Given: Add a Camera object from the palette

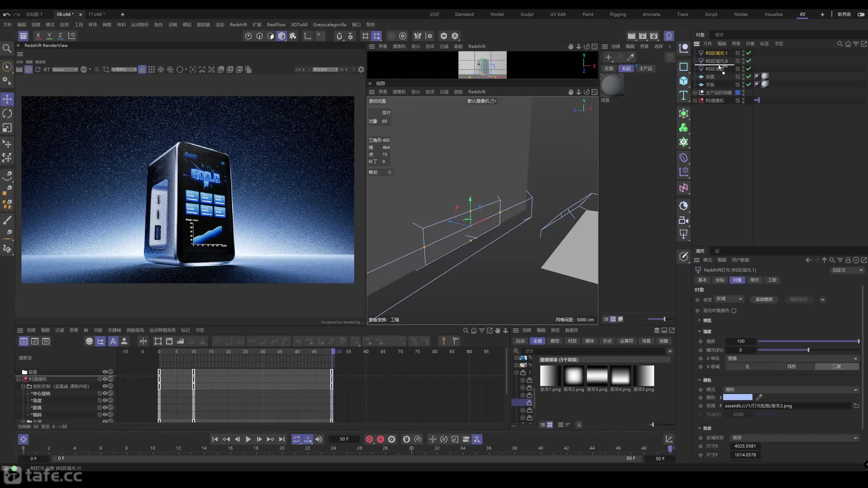Looking at the screenshot, I should [x=683, y=220].
